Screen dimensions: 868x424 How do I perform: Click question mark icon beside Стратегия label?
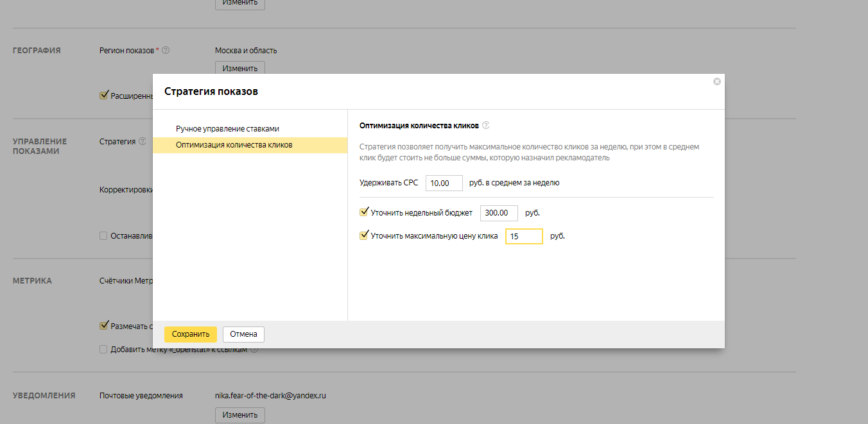coord(143,141)
